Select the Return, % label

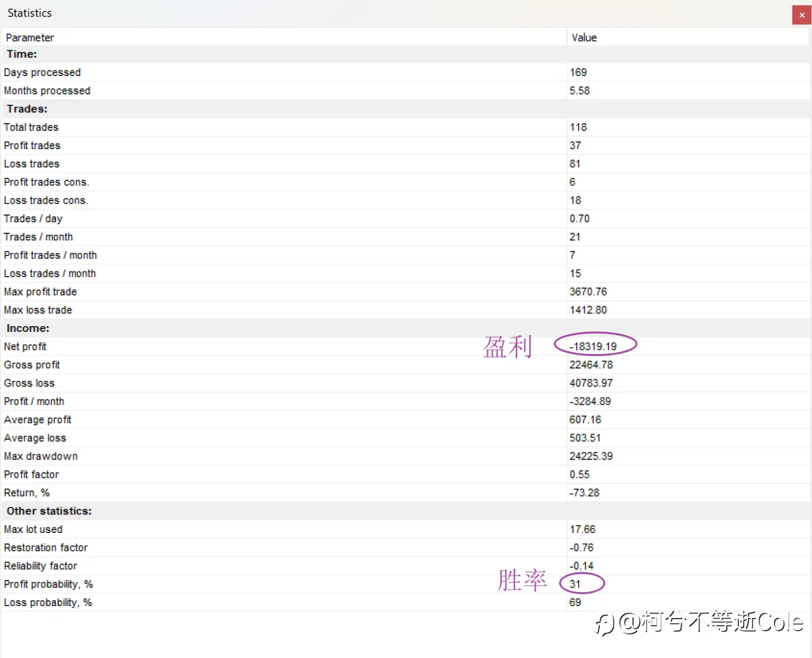pos(27,493)
